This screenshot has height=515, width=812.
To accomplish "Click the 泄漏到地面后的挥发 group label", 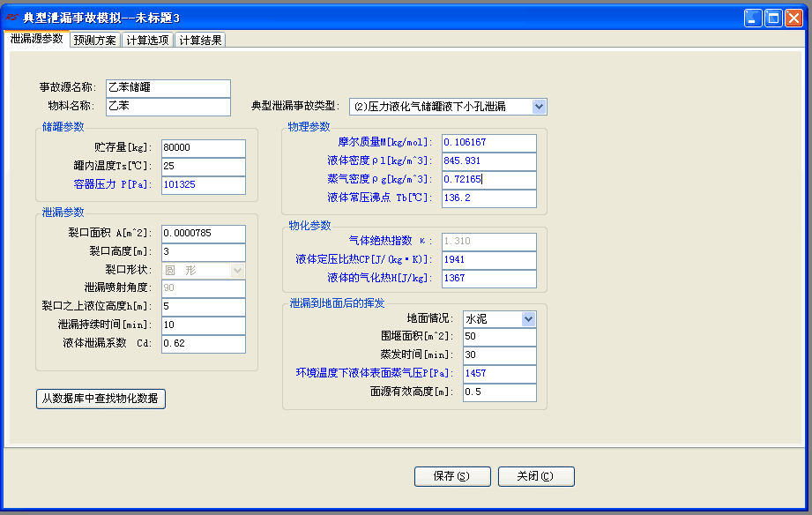I will 337,303.
